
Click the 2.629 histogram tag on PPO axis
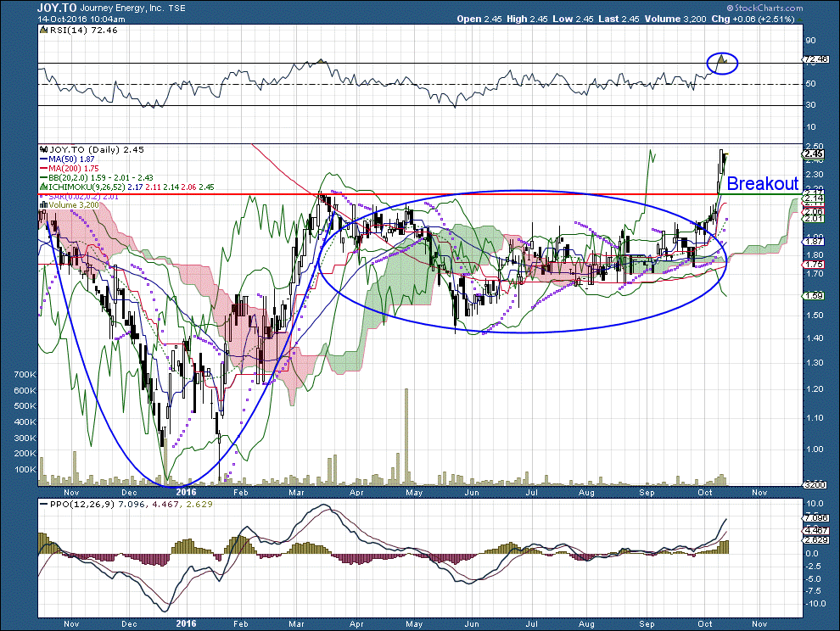[816, 540]
